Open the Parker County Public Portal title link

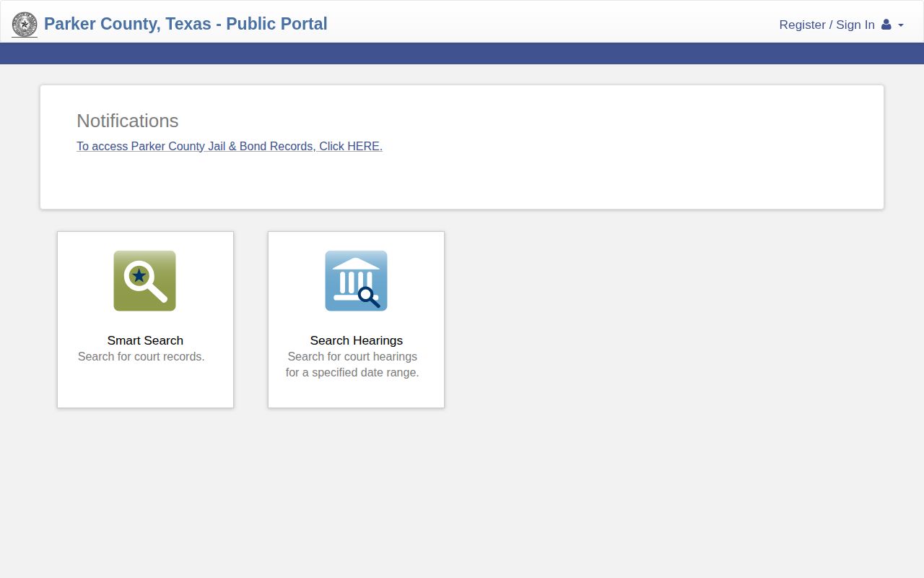click(x=186, y=24)
